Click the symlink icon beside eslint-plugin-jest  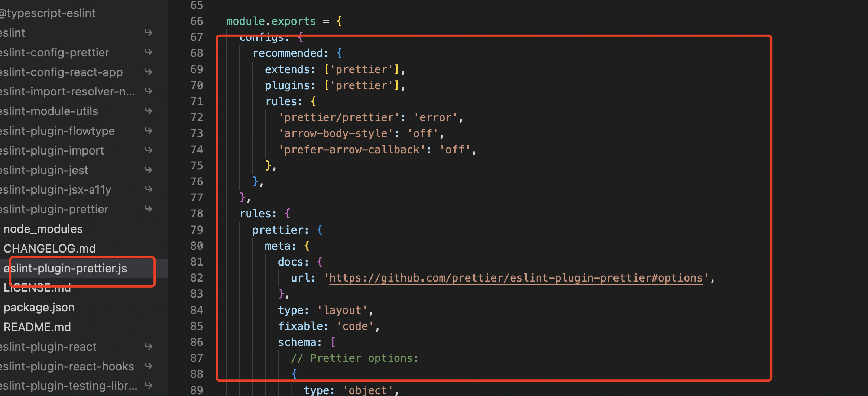click(148, 170)
